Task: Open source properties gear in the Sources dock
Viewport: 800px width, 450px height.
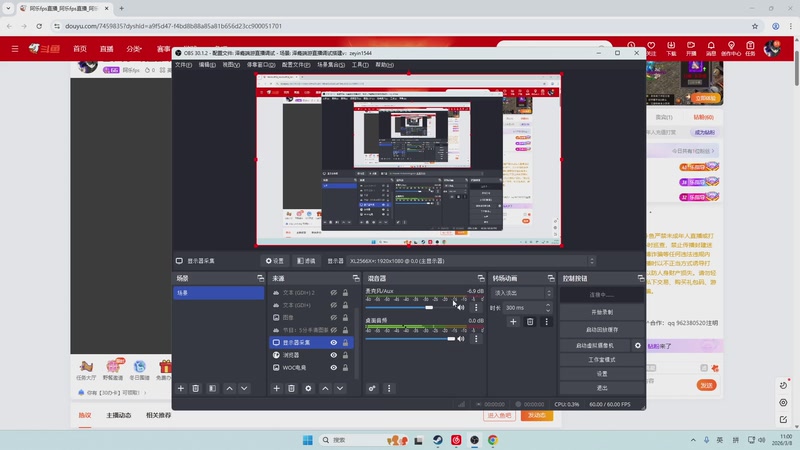Action: click(308, 388)
